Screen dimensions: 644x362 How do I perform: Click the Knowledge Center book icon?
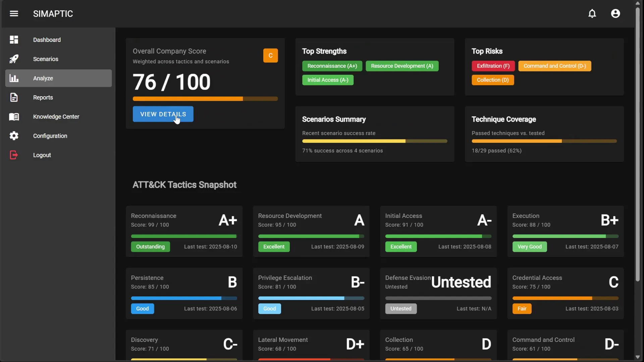(14, 117)
